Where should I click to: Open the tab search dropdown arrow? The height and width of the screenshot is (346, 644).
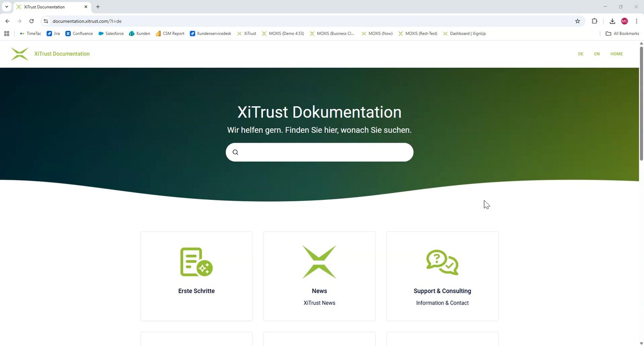click(7, 7)
